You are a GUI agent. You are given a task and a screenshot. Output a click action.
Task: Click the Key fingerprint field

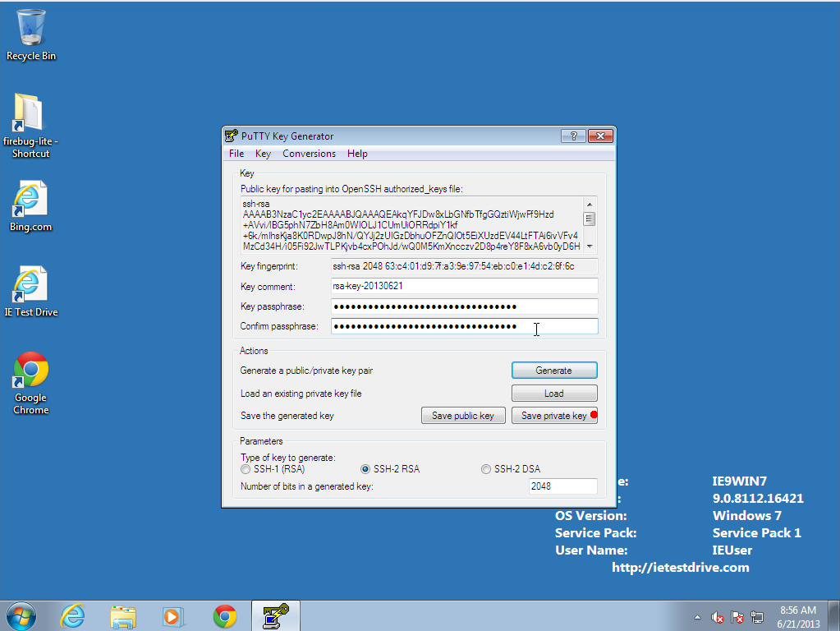[x=464, y=266]
